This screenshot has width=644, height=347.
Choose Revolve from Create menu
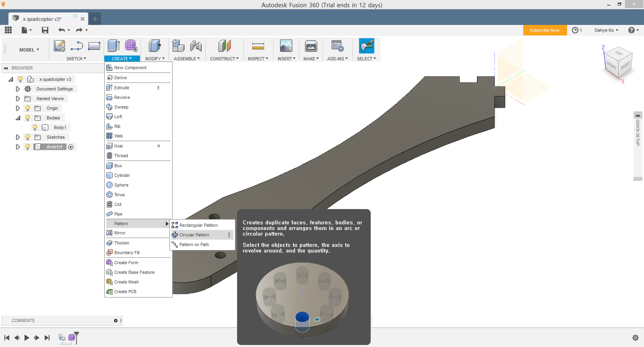click(138, 98)
